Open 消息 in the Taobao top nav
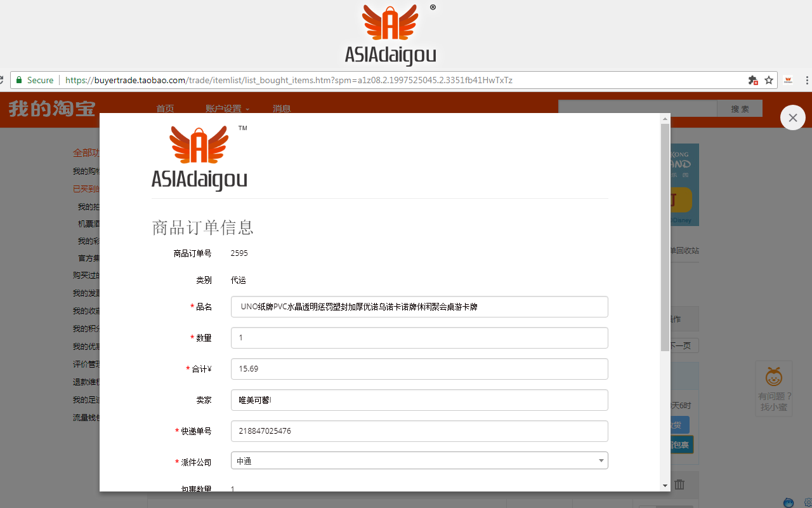Image resolution: width=812 pixels, height=508 pixels. point(282,109)
